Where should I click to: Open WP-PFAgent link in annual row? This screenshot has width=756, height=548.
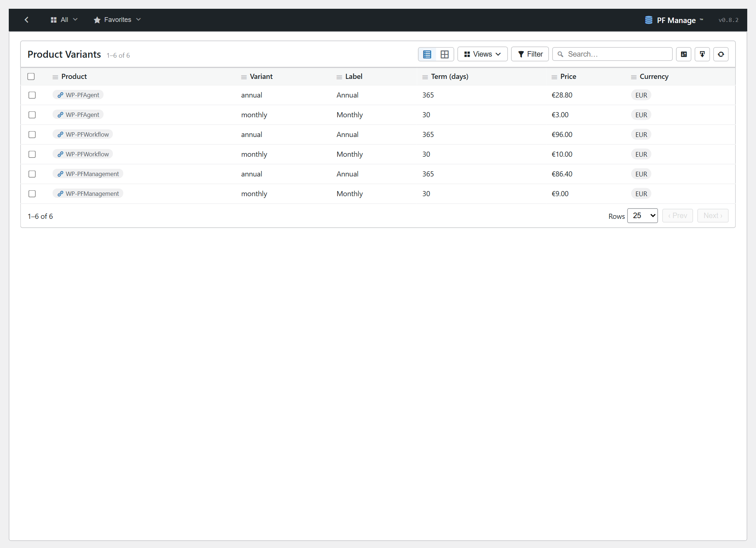coord(78,95)
